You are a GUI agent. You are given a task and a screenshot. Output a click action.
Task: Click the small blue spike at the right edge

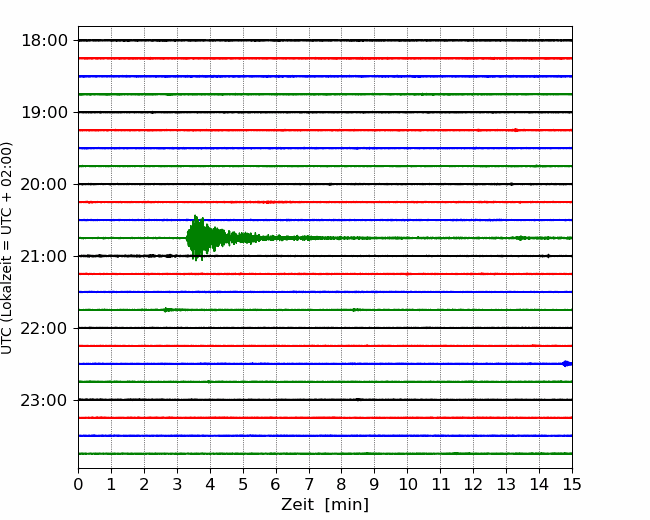tap(566, 363)
